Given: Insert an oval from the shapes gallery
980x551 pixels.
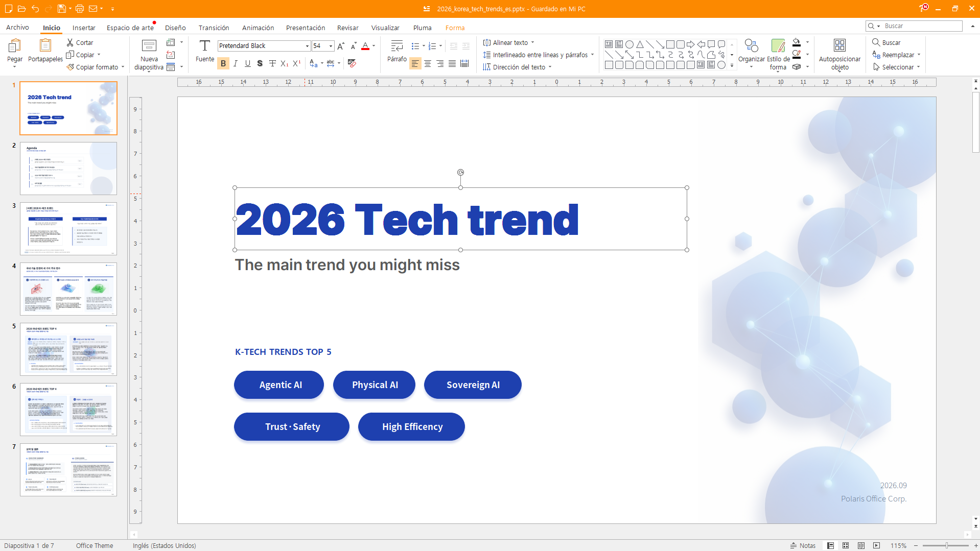Looking at the screenshot, I should pyautogui.click(x=629, y=44).
